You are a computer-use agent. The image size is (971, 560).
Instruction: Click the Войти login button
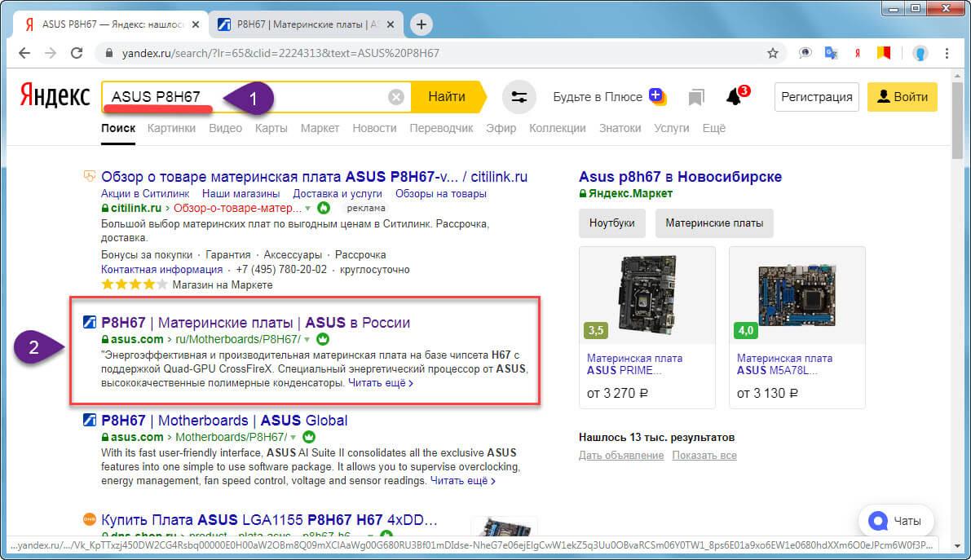[902, 97]
